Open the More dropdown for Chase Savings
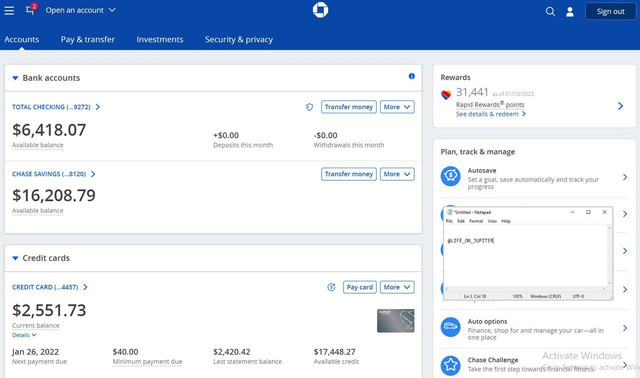The height and width of the screenshot is (378, 640). click(397, 174)
